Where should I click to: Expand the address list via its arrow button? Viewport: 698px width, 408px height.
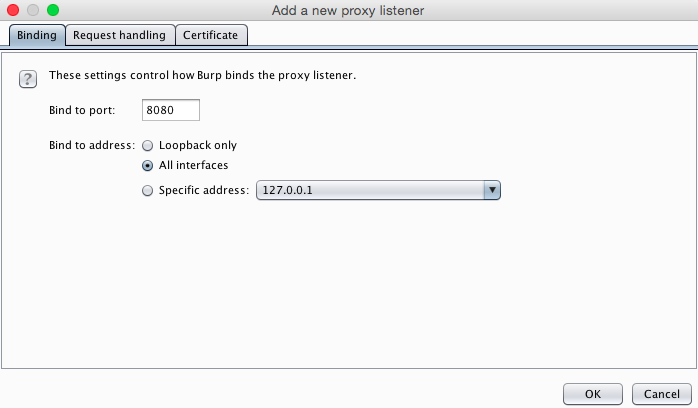pyautogui.click(x=491, y=190)
